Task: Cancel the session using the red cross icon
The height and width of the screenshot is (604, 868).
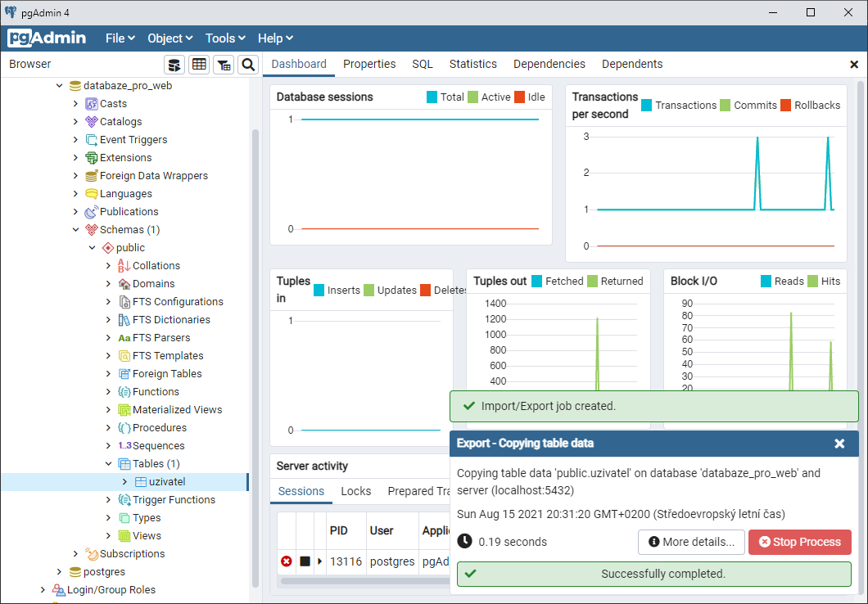Action: tap(286, 561)
